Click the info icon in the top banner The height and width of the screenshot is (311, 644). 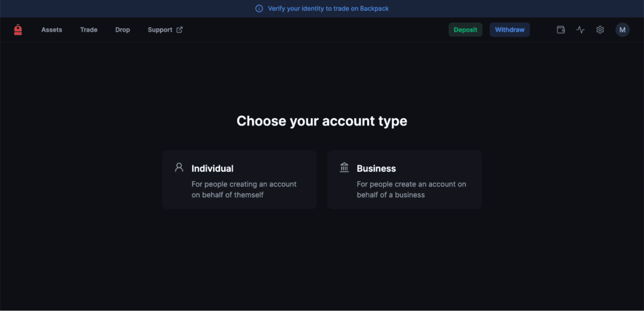coord(259,9)
